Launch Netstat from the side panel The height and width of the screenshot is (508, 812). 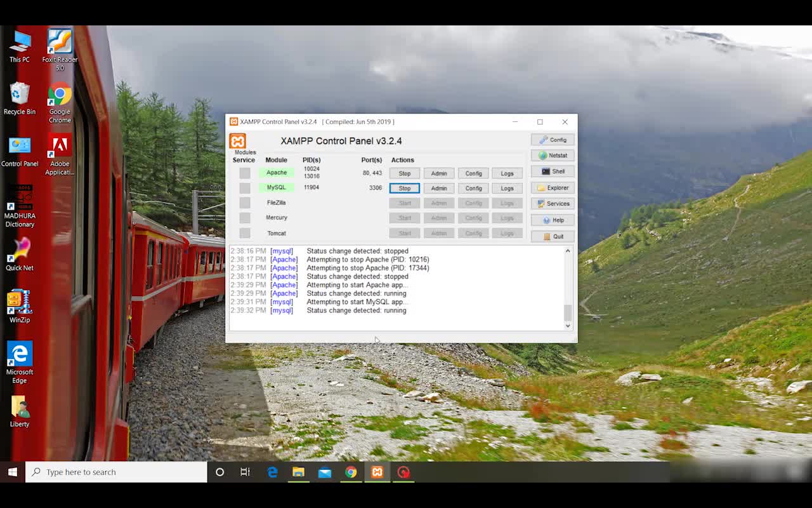553,156
